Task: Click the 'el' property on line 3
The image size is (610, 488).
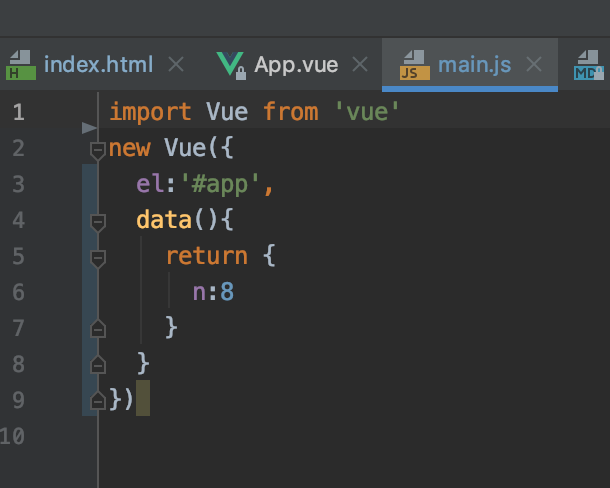Action: click(150, 184)
